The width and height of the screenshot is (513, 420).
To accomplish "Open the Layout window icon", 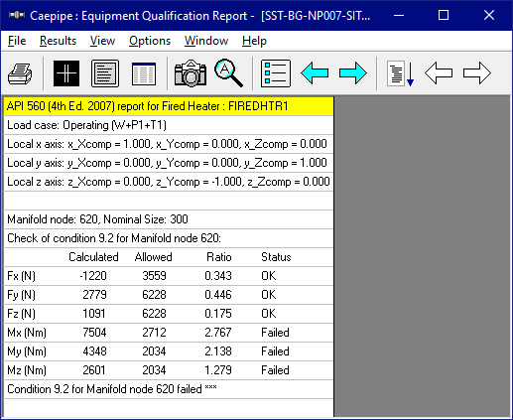I will 105,73.
